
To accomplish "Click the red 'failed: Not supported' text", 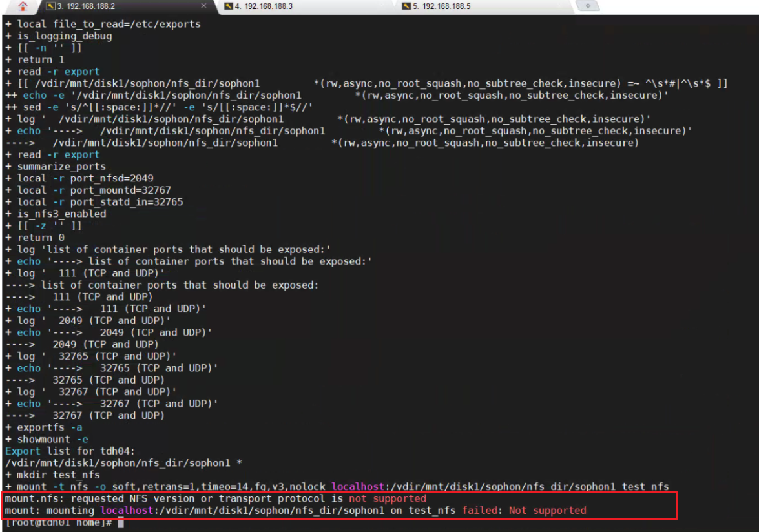I will 524,510.
